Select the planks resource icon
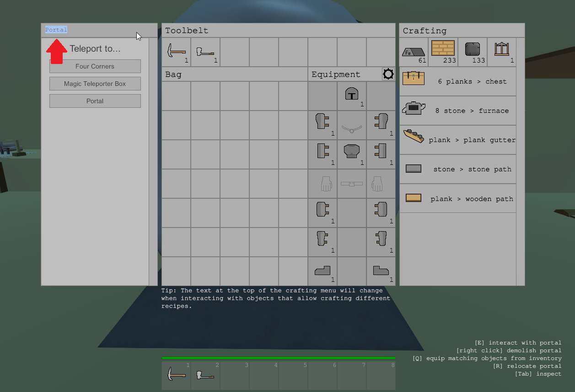Image resolution: width=575 pixels, height=392 pixels. click(443, 52)
